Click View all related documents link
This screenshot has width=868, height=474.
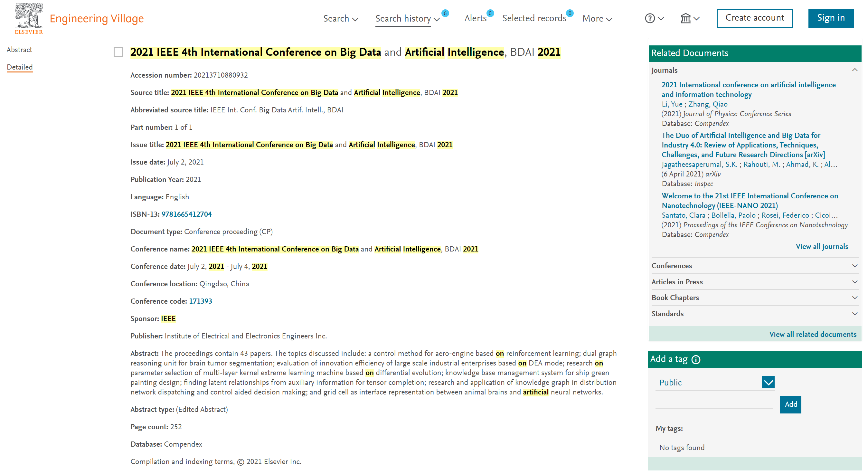click(812, 334)
